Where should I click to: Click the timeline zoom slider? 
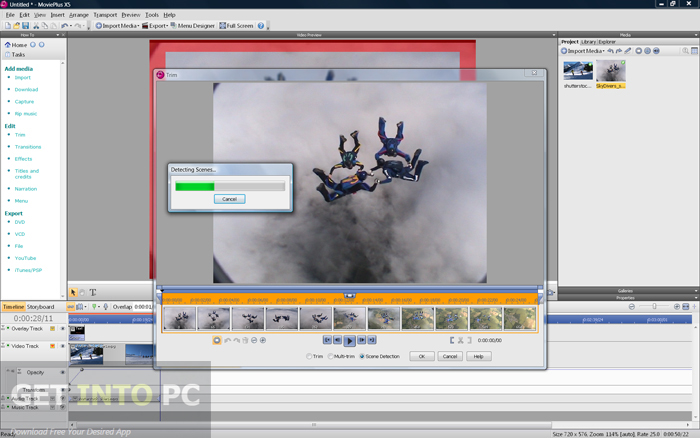[x=654, y=307]
